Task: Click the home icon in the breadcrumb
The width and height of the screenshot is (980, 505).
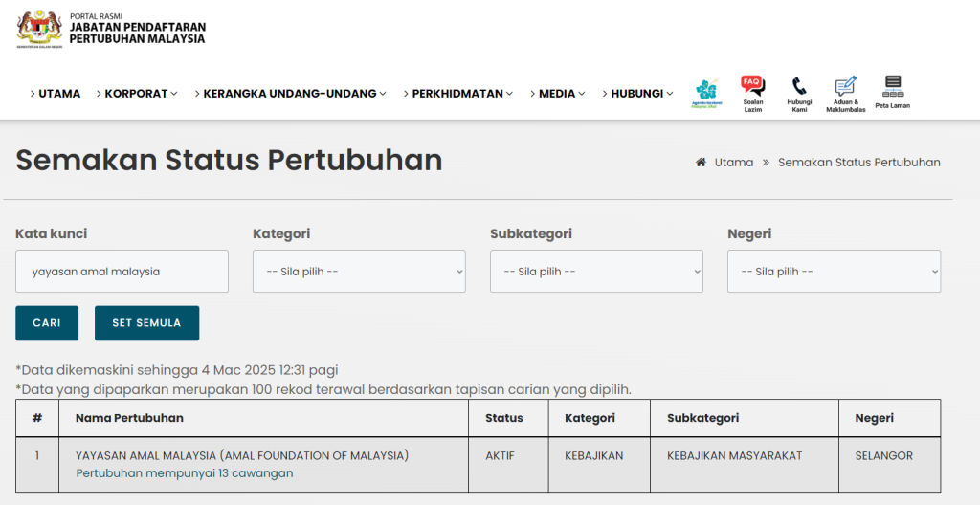Action: click(x=701, y=163)
